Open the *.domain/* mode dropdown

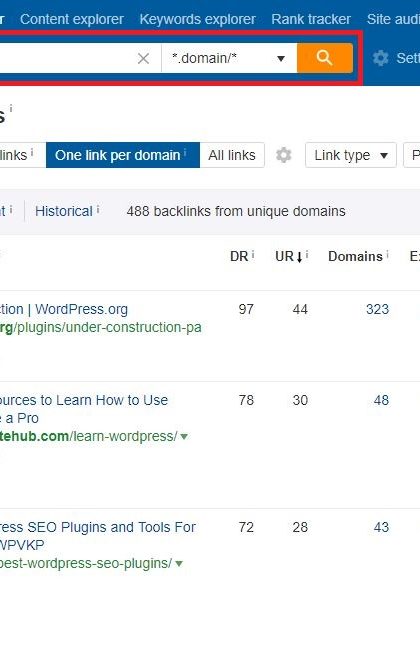click(x=229, y=58)
